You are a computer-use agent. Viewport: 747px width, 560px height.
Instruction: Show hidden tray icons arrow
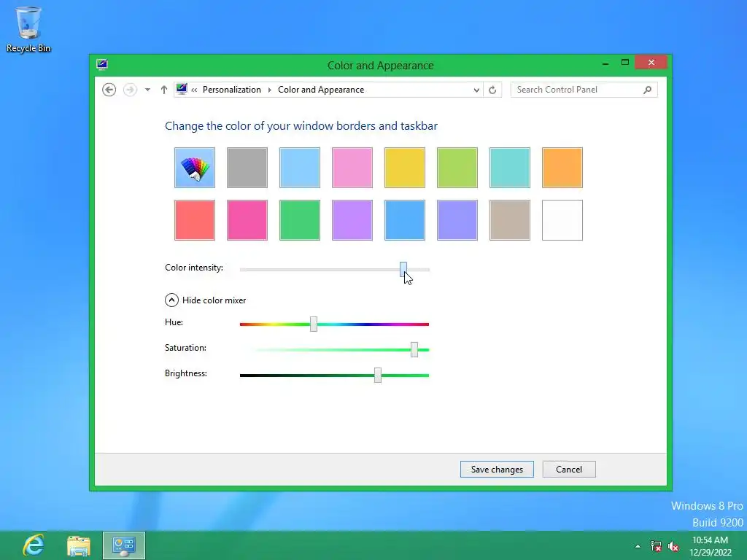(638, 546)
